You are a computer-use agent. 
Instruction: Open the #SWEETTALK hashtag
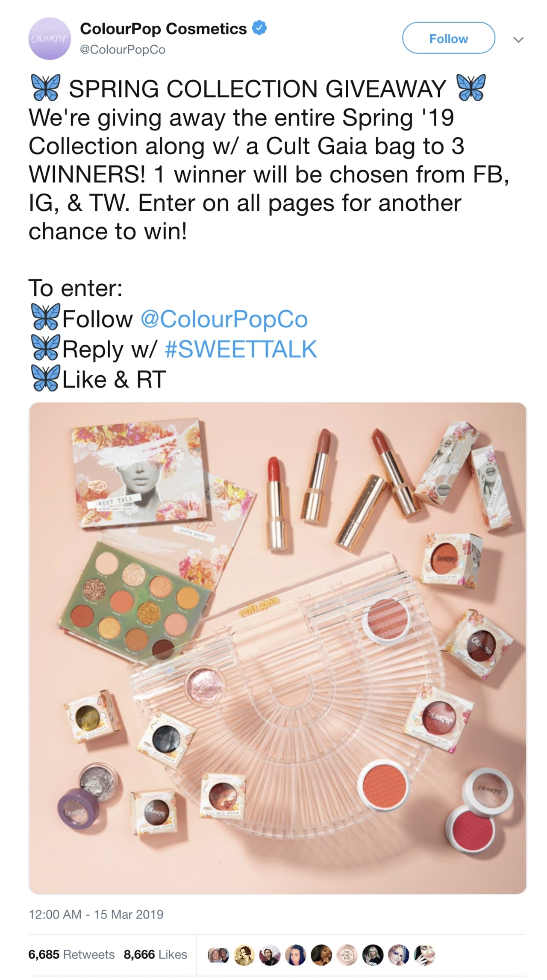pyautogui.click(x=241, y=349)
